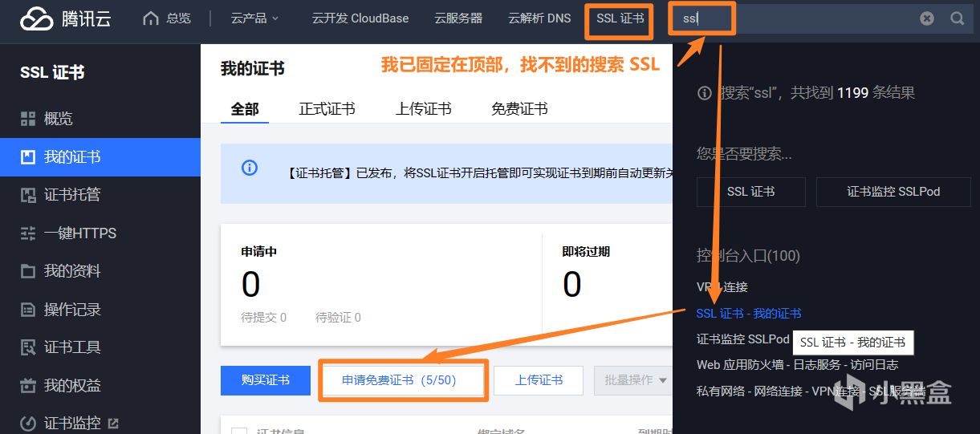Click the 我的资料 folder icon
Image resolution: width=980 pixels, height=434 pixels.
28,271
